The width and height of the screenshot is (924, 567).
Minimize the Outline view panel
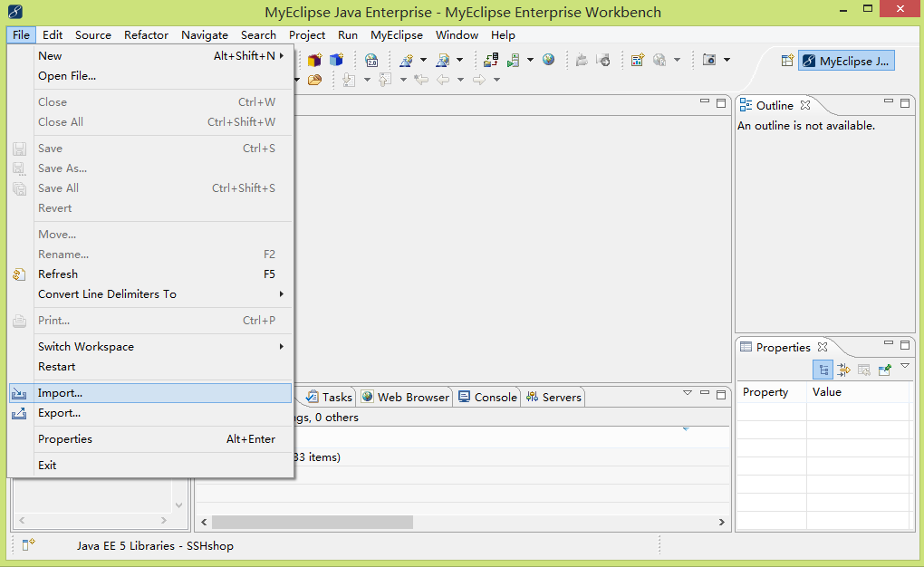click(889, 101)
